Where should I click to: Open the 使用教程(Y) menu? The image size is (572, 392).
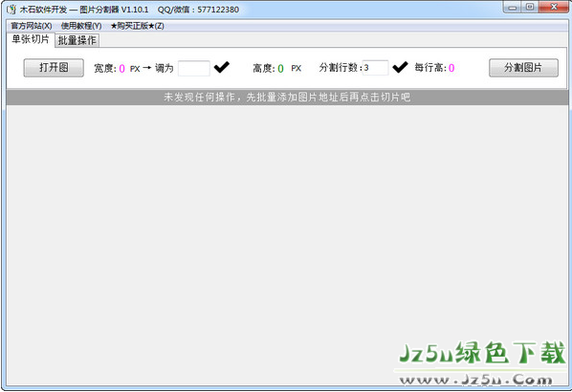pos(81,26)
